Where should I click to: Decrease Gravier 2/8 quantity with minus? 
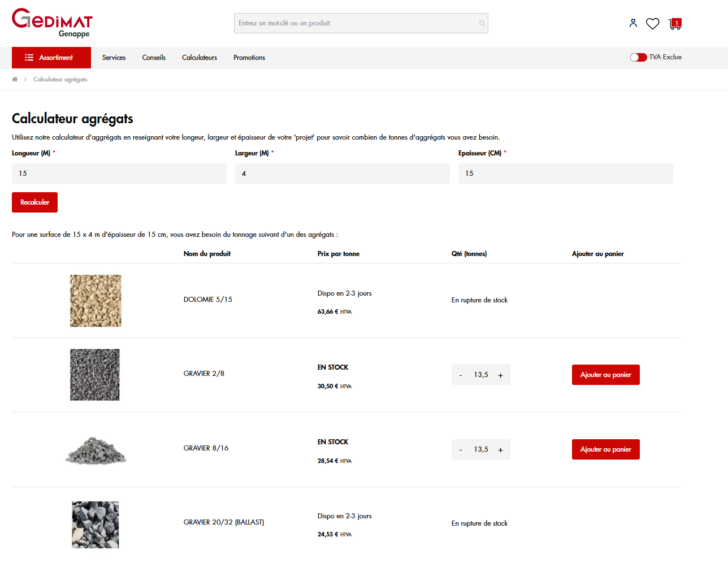(461, 375)
